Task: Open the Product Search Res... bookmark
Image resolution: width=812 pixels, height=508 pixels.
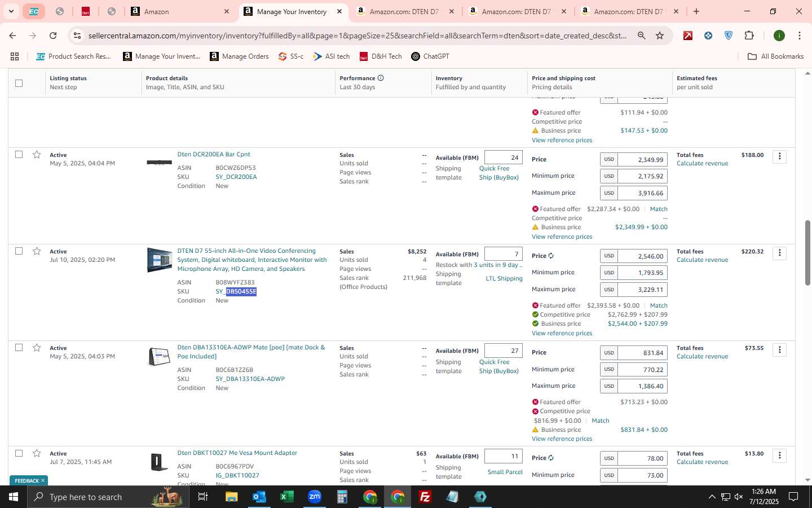Action: click(73, 56)
